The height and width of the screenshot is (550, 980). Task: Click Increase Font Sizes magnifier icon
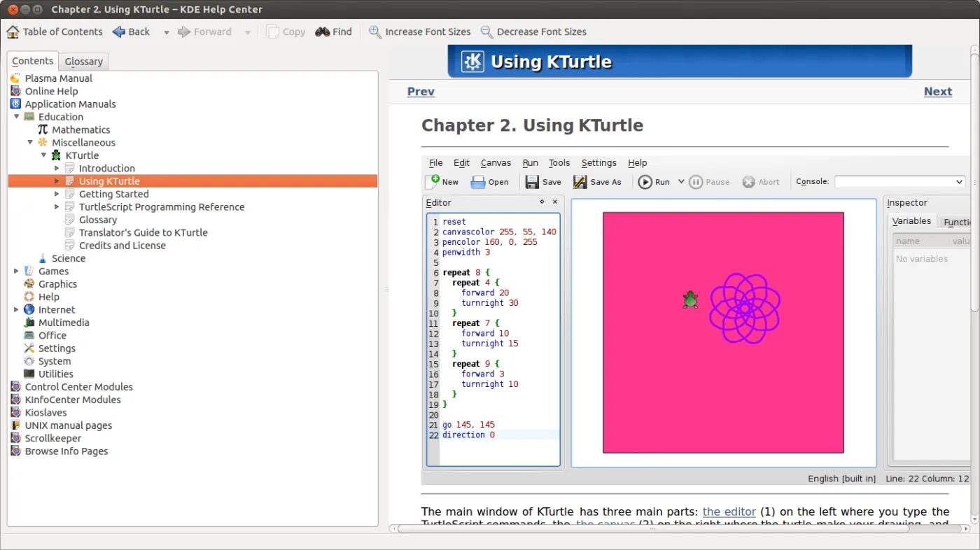pyautogui.click(x=375, y=31)
